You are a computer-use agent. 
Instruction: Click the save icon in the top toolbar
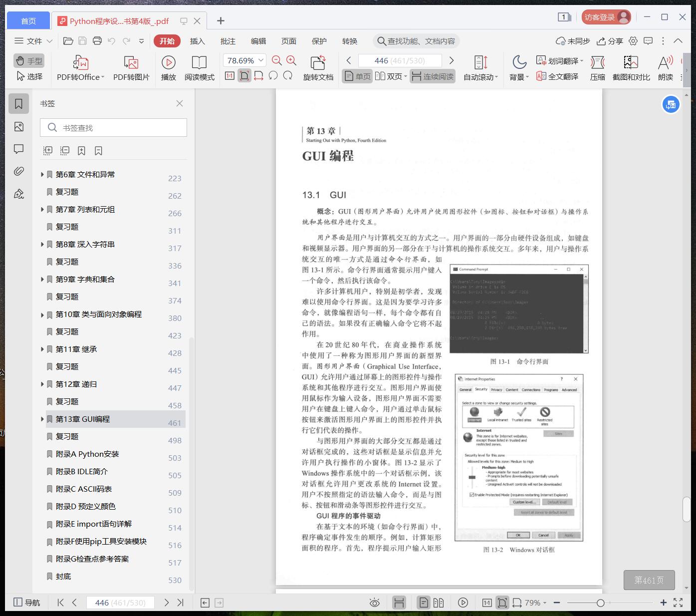coord(83,41)
